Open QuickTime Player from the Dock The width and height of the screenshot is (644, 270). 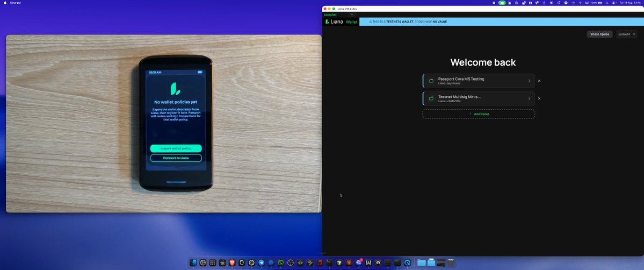click(408, 262)
